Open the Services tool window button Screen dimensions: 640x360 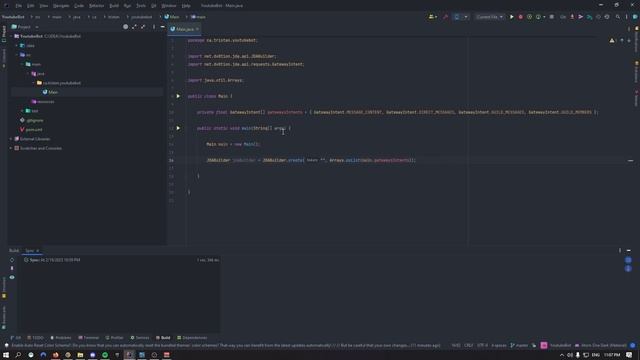140,338
